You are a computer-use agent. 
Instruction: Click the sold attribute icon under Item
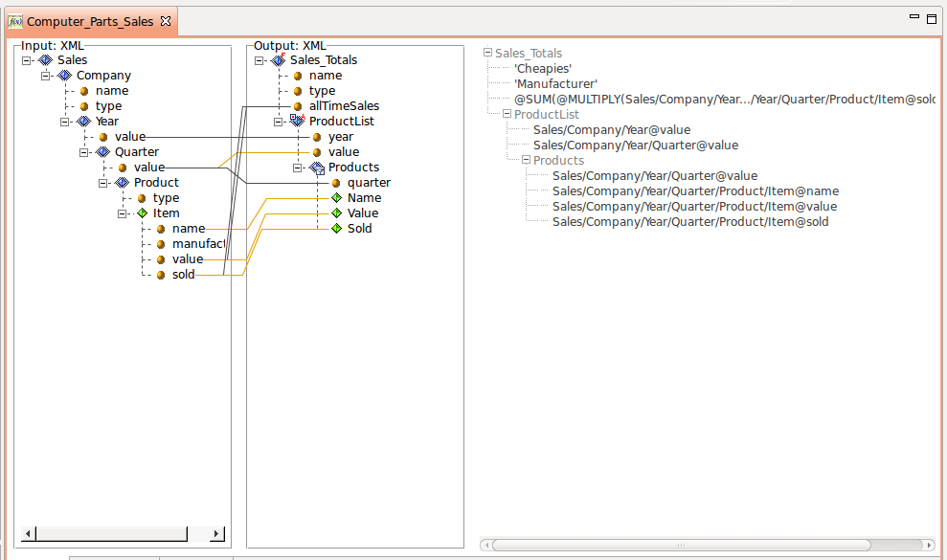pyautogui.click(x=160, y=274)
